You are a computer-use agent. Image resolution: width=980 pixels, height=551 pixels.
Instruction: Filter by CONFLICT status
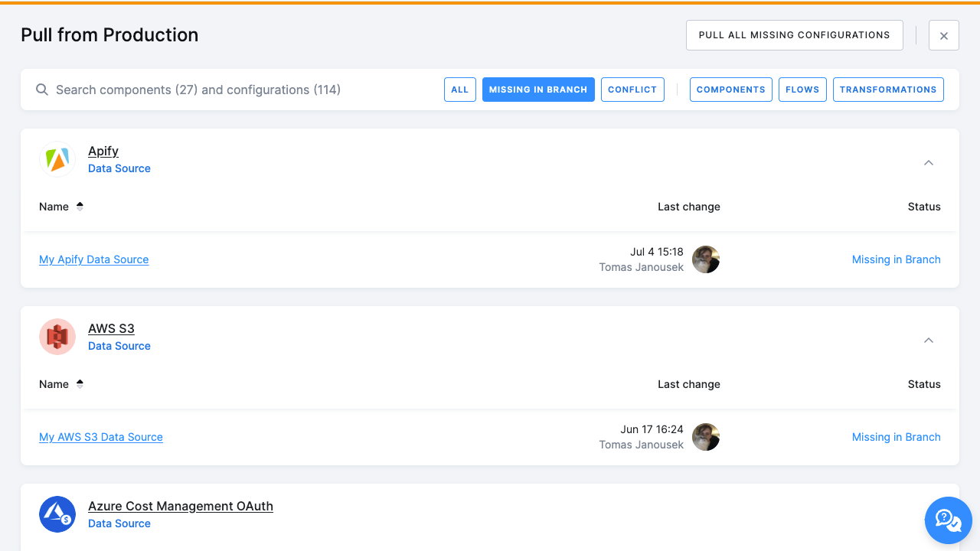[x=632, y=90]
